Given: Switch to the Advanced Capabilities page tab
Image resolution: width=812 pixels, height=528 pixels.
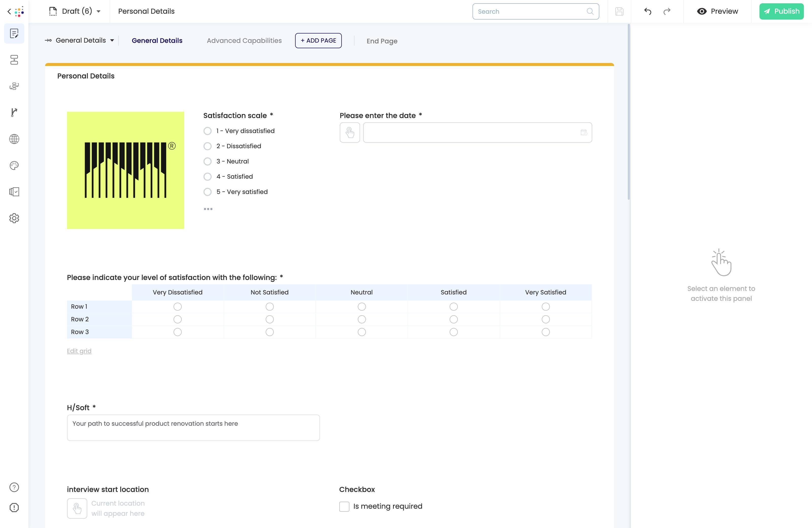Looking at the screenshot, I should coord(244,41).
